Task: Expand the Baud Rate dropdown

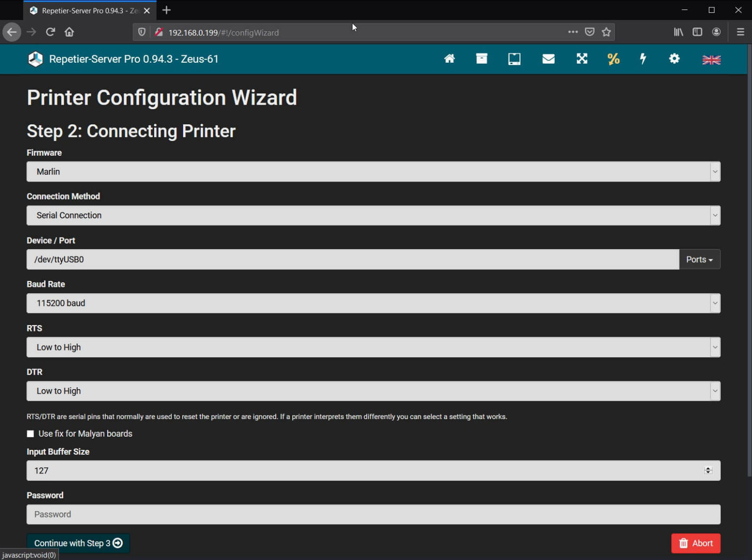Action: tap(373, 303)
